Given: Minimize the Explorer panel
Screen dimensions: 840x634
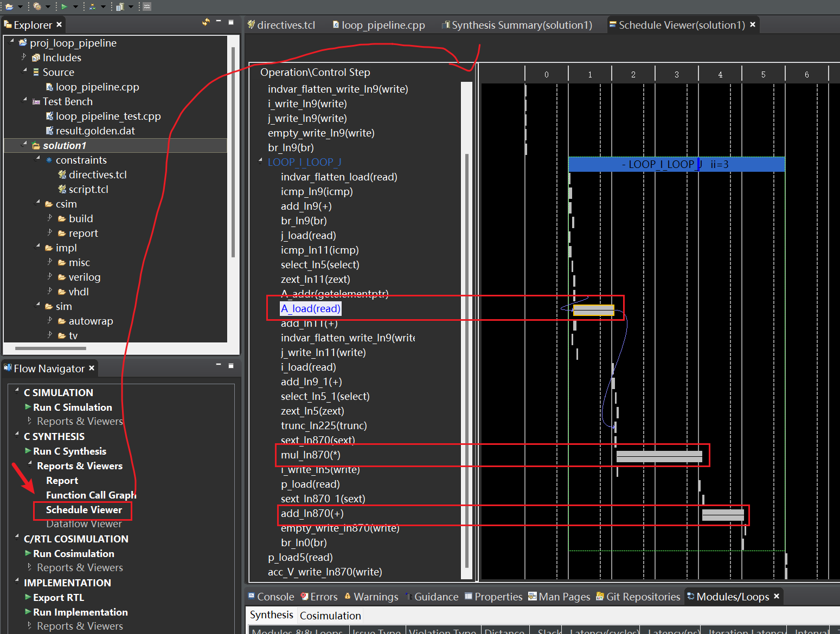Looking at the screenshot, I should 219,21.
